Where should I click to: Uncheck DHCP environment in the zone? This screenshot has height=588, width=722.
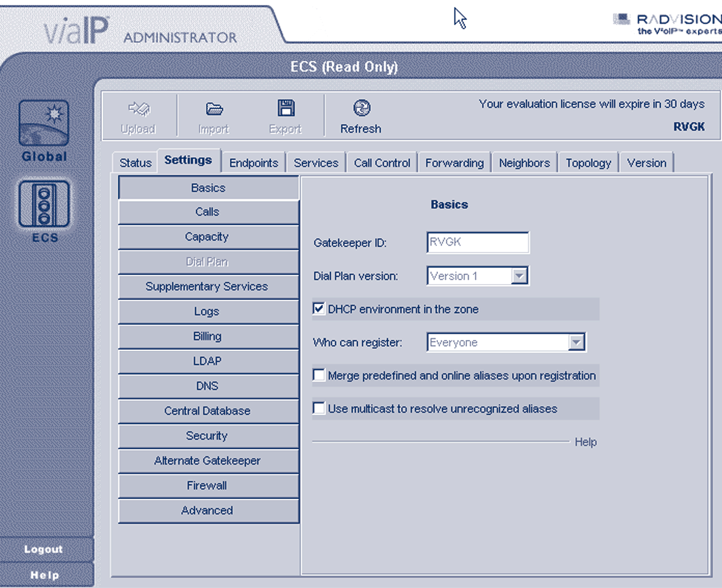(x=319, y=309)
